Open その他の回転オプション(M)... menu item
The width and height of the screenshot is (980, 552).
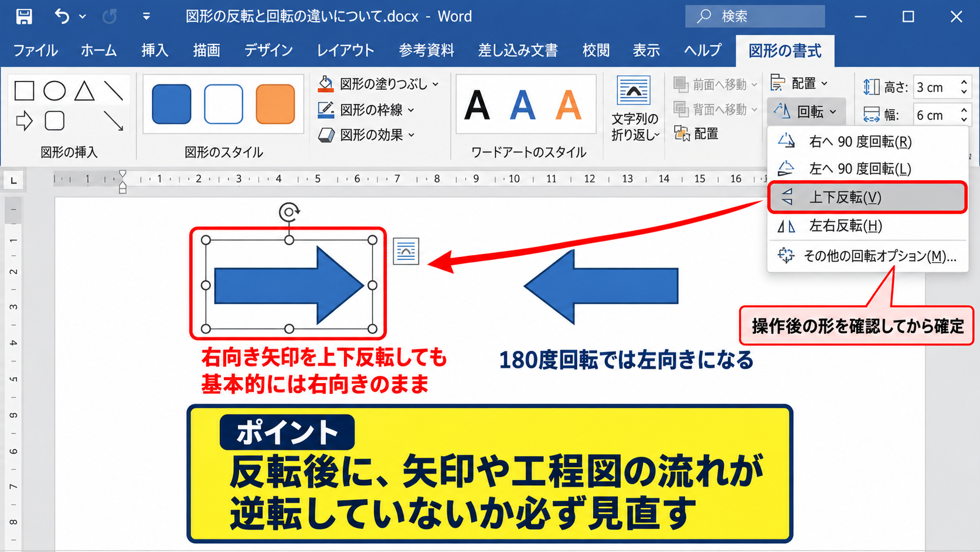coord(867,256)
